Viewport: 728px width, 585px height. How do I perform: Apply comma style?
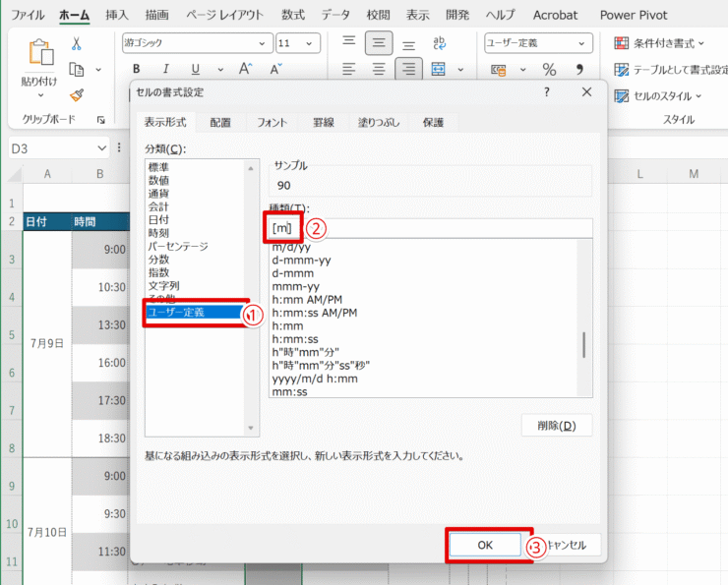pos(579,70)
